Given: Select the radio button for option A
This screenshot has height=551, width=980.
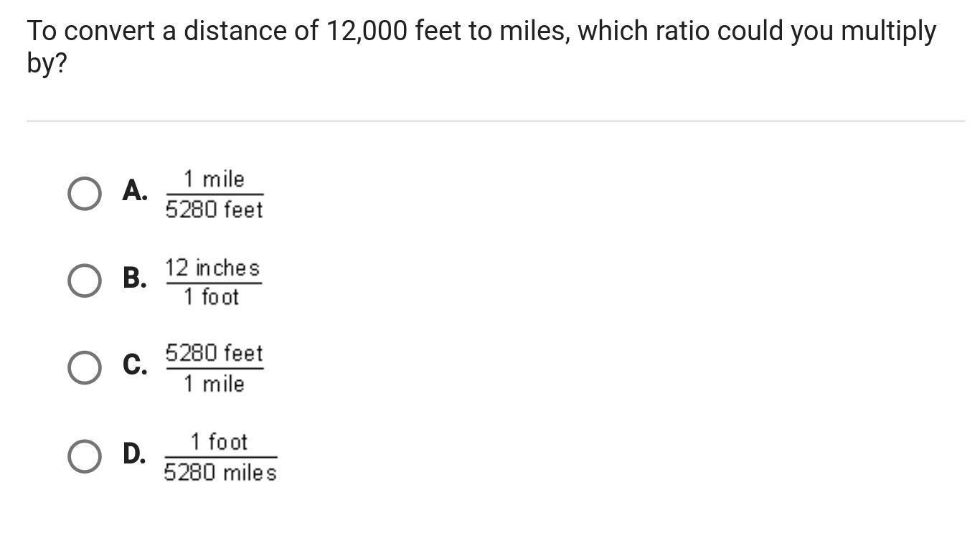Looking at the screenshot, I should (84, 194).
